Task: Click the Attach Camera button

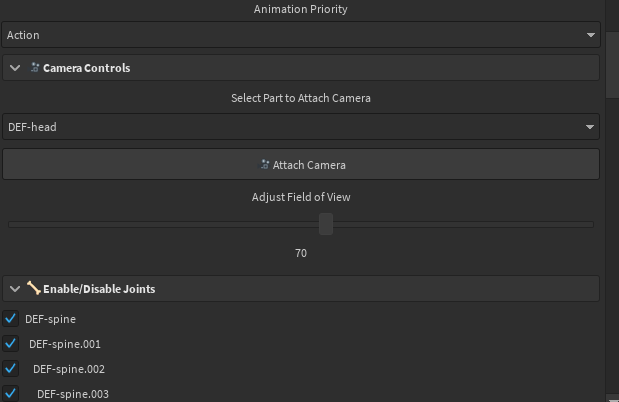Action: [x=301, y=164]
